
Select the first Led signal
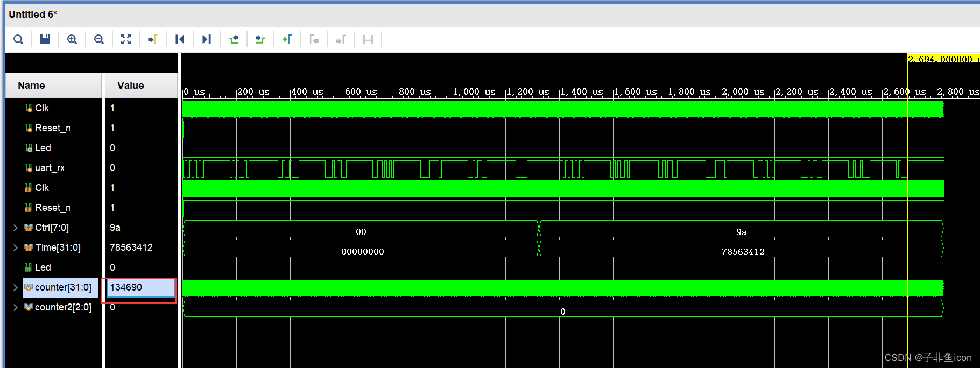pyautogui.click(x=43, y=148)
